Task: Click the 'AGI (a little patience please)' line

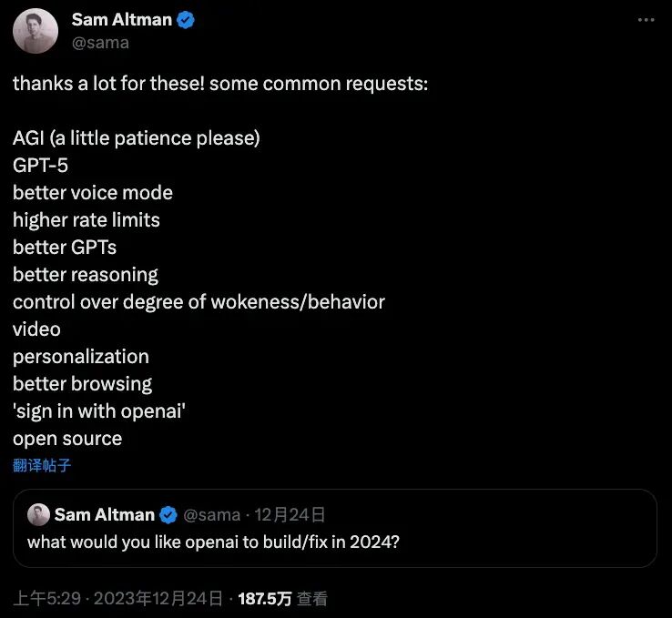Action: pyautogui.click(x=137, y=138)
